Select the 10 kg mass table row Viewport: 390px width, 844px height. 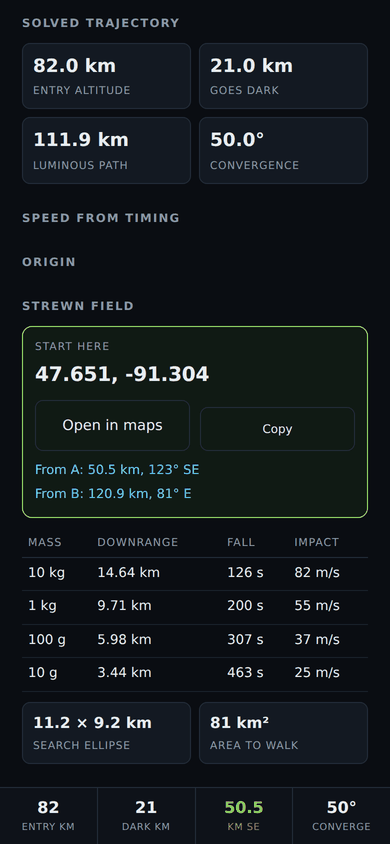click(x=195, y=573)
